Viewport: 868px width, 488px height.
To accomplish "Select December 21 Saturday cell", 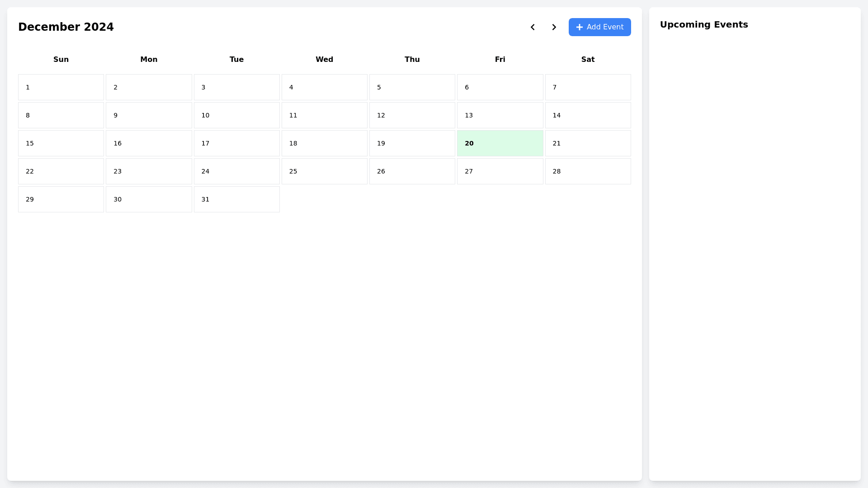I will click(x=588, y=143).
